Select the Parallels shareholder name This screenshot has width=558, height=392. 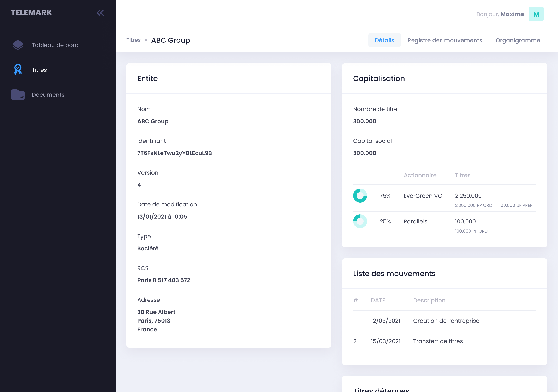415,221
